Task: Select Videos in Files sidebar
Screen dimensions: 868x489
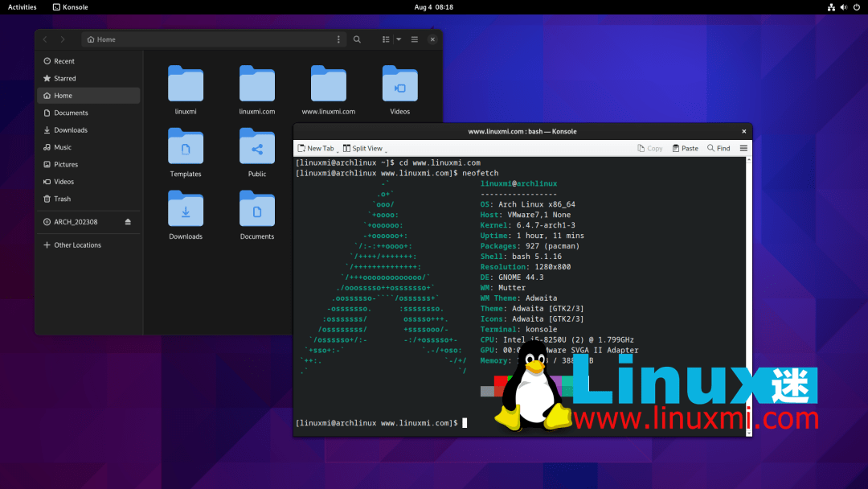Action: (88, 181)
